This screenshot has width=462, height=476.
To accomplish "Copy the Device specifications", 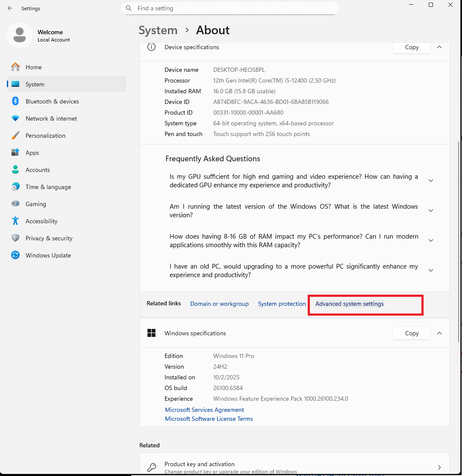I will click(x=412, y=47).
